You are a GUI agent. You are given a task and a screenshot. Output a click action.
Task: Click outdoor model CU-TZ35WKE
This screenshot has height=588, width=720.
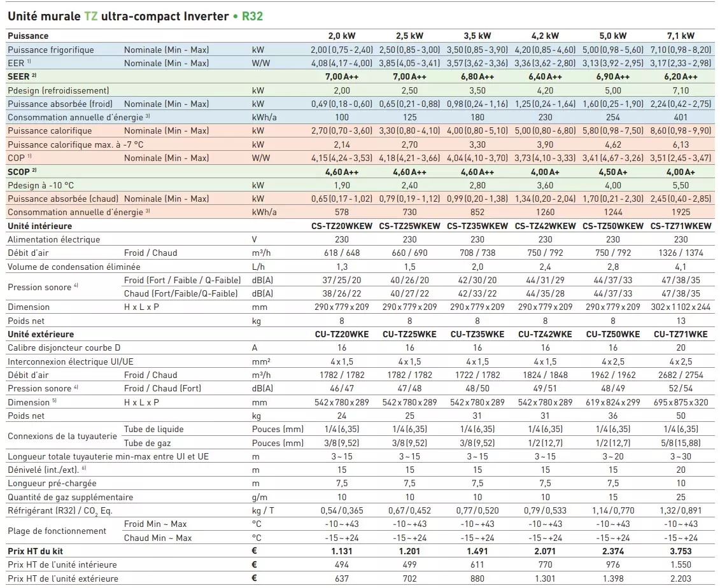[477, 334]
